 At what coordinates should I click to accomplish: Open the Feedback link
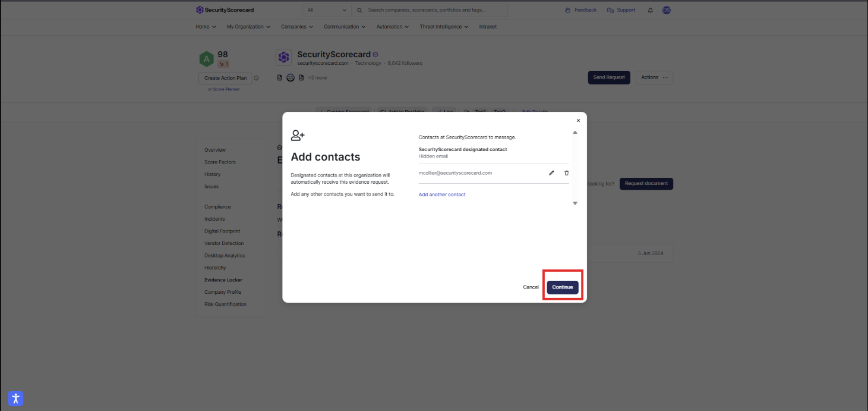(580, 10)
